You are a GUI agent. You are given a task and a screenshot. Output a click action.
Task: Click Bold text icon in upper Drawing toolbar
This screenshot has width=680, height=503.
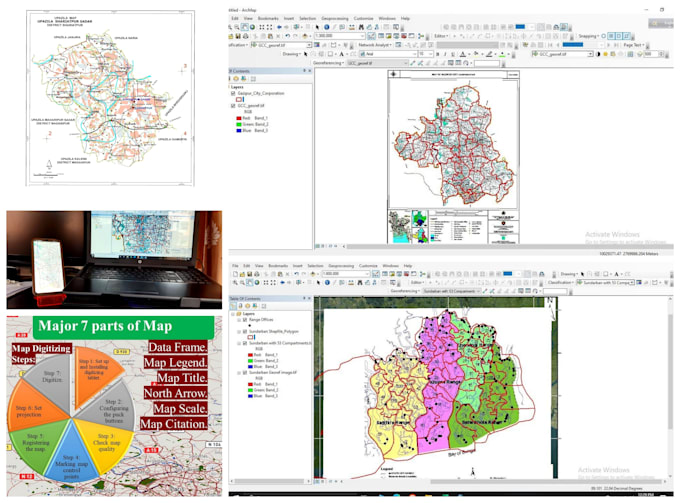coord(438,54)
